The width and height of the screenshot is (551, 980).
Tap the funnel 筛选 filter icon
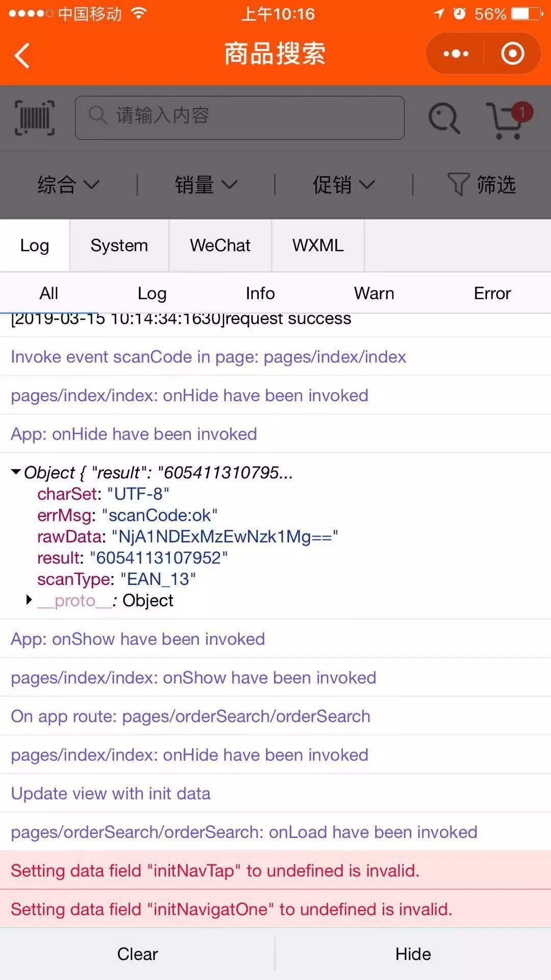458,184
